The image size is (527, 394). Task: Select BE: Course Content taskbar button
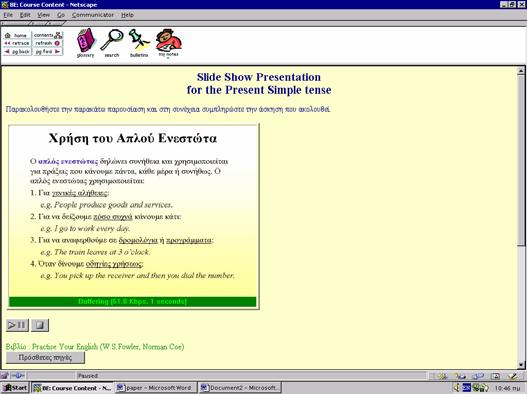click(x=73, y=388)
